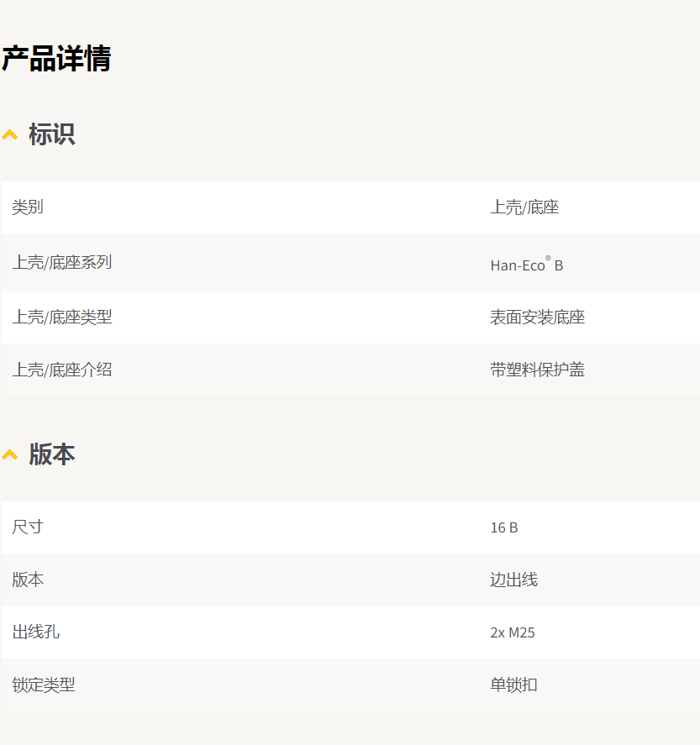Click the 上壳/底座类型 row label
The width and height of the screenshot is (700, 745).
tap(61, 317)
